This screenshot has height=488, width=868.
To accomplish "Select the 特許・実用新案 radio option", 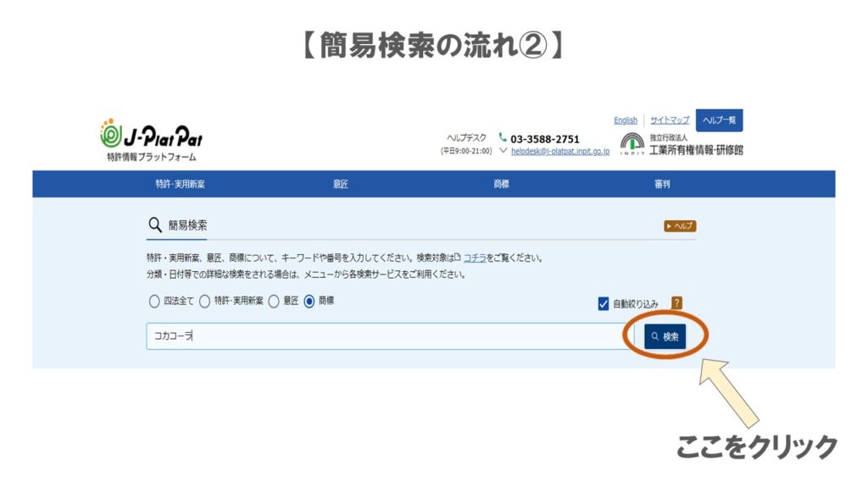I will coord(204,301).
